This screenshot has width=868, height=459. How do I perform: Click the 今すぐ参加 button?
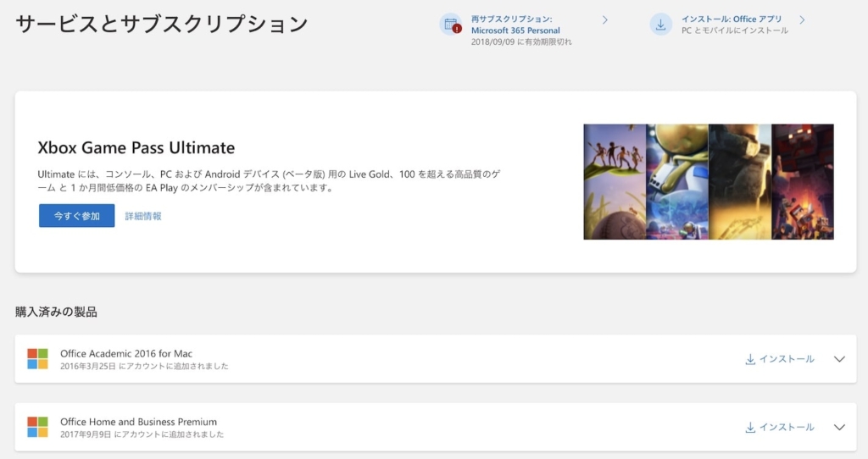(77, 216)
